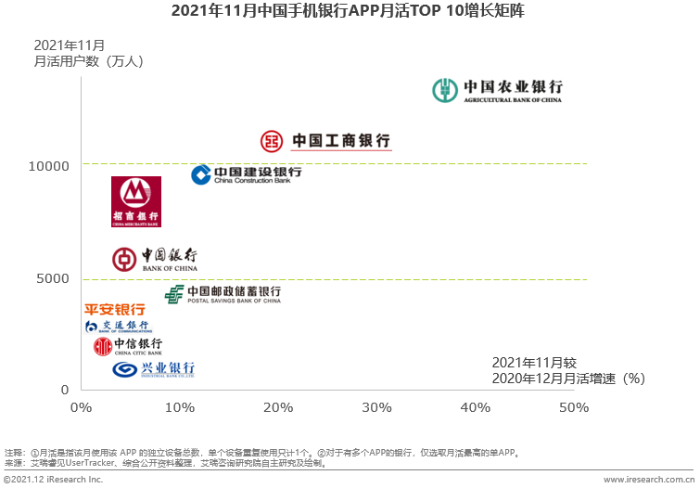The width and height of the screenshot is (700, 488).
Task: Click the 注释 footnote line
Action: tap(262, 453)
